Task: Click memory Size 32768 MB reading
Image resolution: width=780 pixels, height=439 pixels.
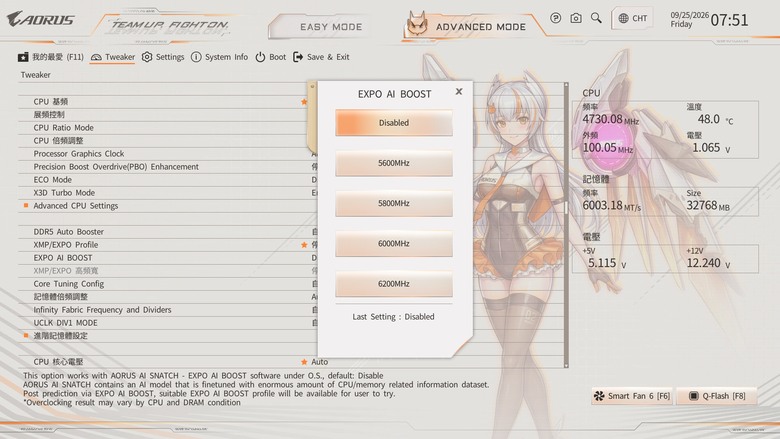Action: pyautogui.click(x=708, y=205)
